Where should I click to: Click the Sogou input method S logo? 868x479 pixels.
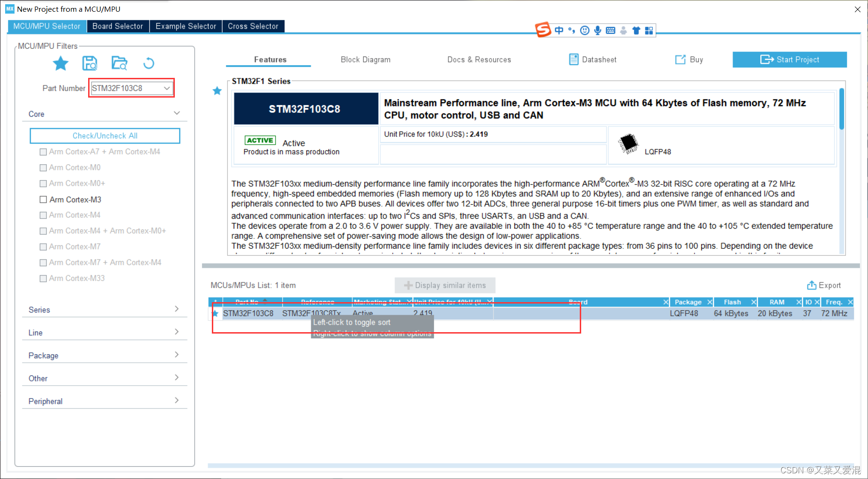(543, 30)
